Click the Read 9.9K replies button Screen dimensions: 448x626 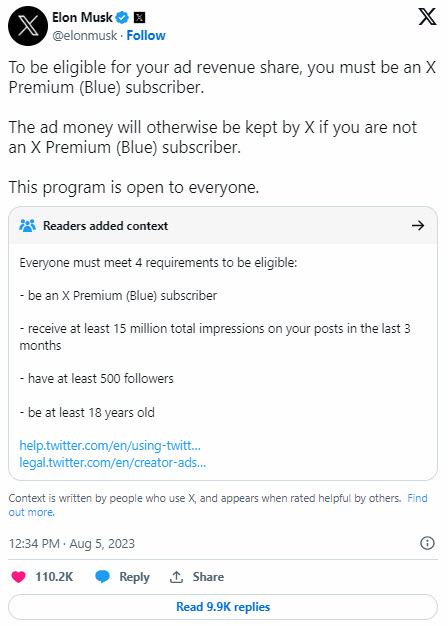(x=223, y=607)
